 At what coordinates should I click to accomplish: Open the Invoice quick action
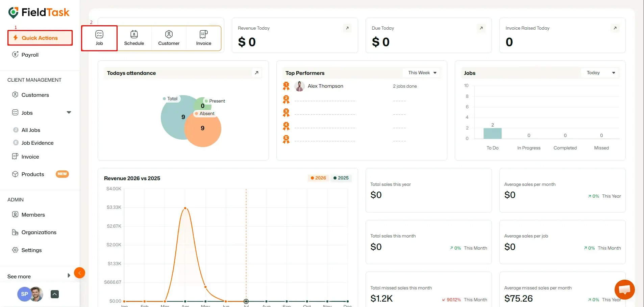[204, 38]
